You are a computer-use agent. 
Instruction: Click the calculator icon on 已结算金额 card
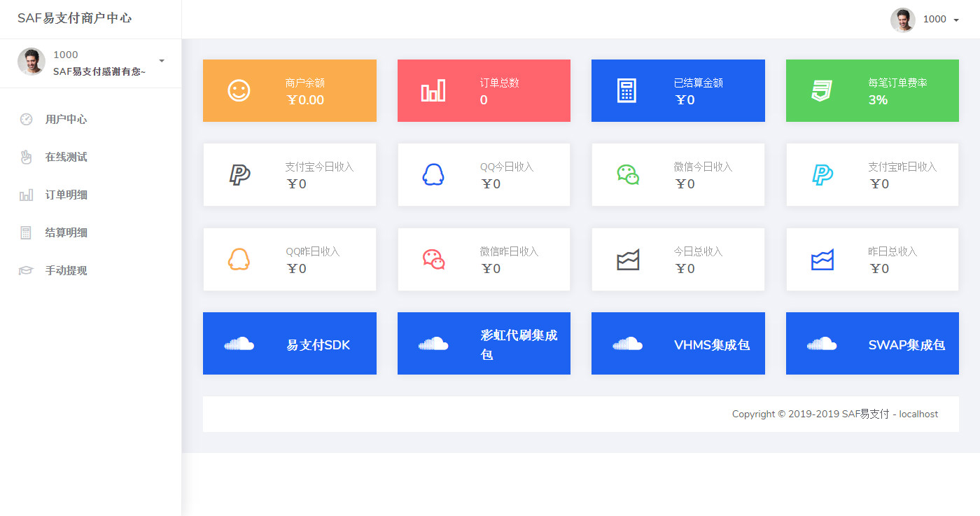[x=627, y=90]
